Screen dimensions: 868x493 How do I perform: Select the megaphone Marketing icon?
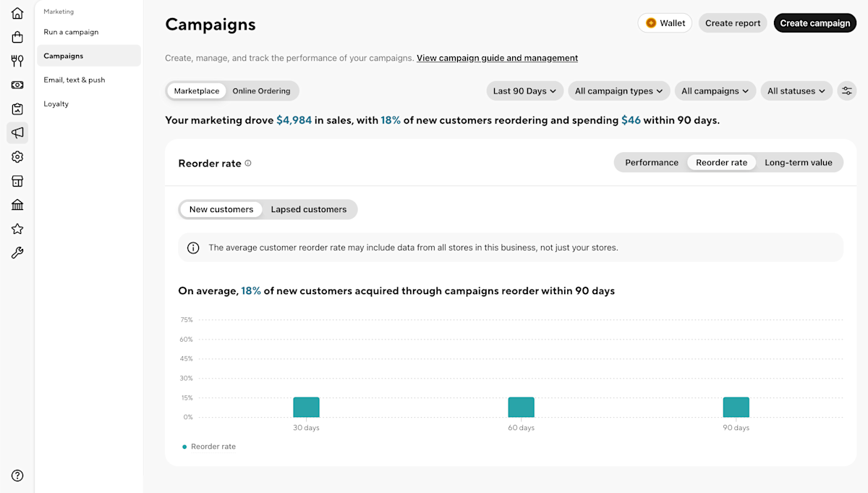tap(17, 132)
